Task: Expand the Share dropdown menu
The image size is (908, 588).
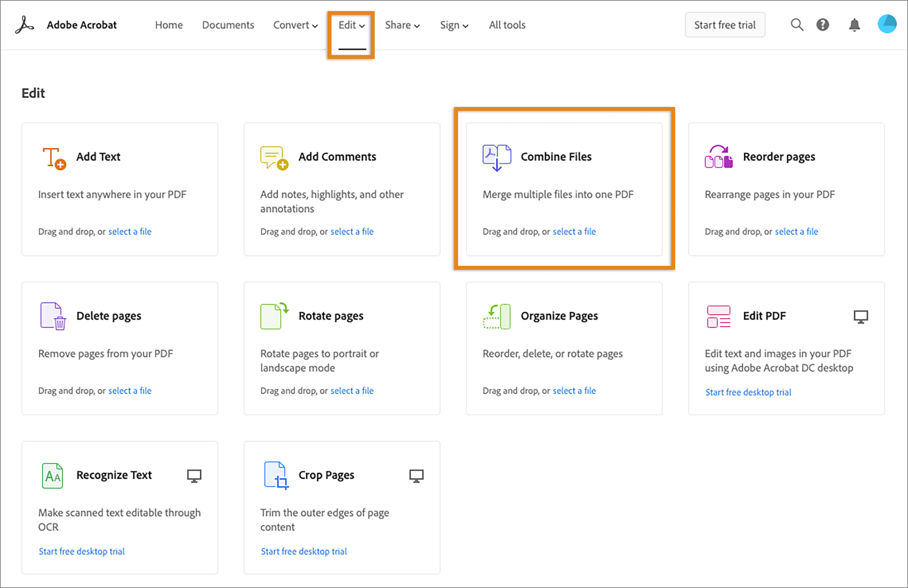Action: click(402, 25)
